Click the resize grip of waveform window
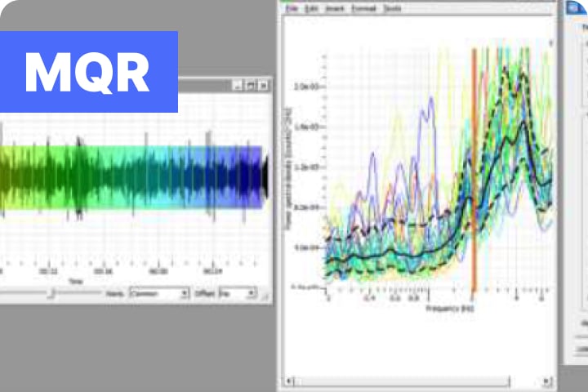Image resolution: width=588 pixels, height=392 pixels. pos(265,296)
